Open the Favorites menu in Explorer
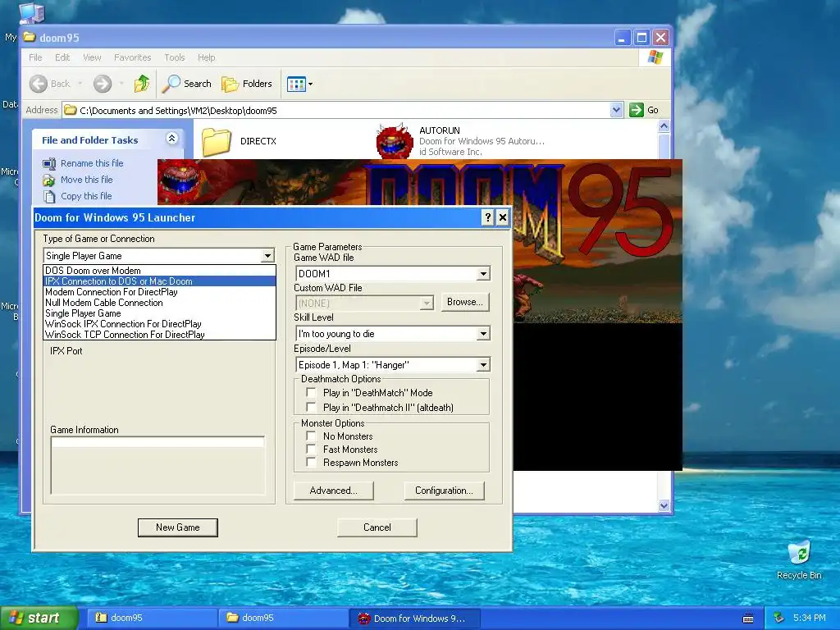 (132, 57)
